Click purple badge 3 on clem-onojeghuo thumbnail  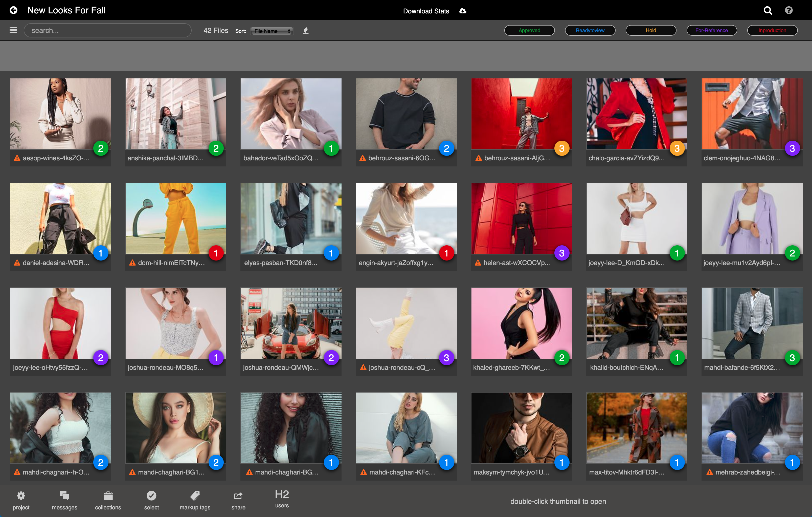click(x=792, y=148)
